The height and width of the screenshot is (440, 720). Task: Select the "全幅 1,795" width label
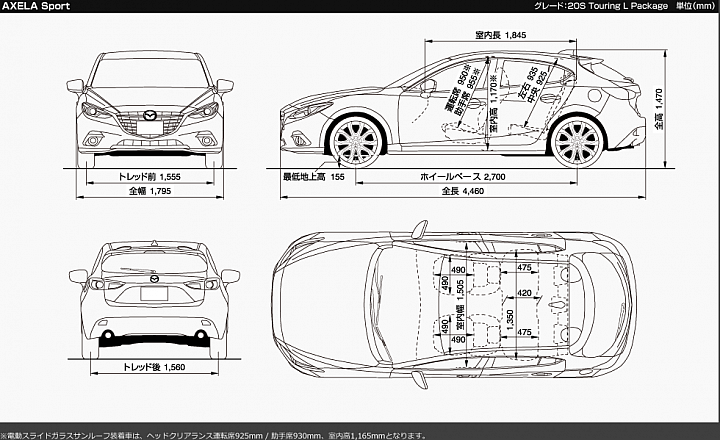(x=150, y=191)
